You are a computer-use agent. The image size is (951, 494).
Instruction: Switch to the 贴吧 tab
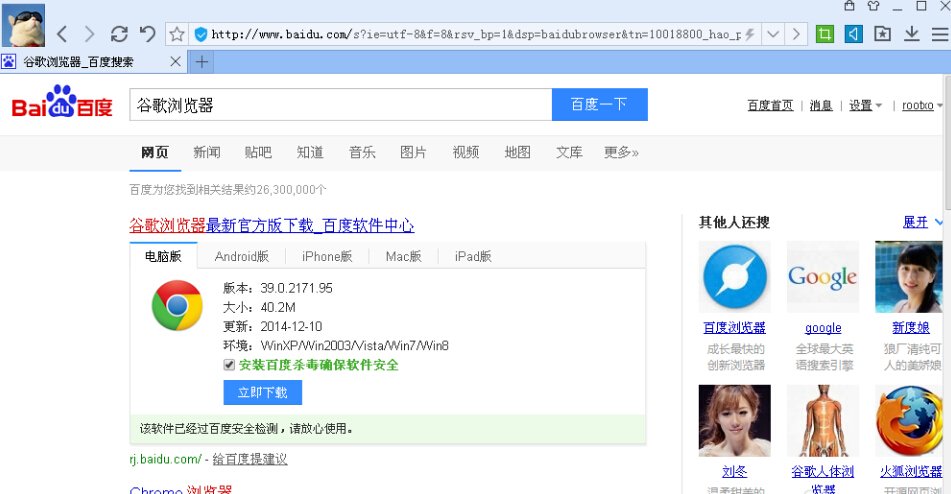pos(258,153)
